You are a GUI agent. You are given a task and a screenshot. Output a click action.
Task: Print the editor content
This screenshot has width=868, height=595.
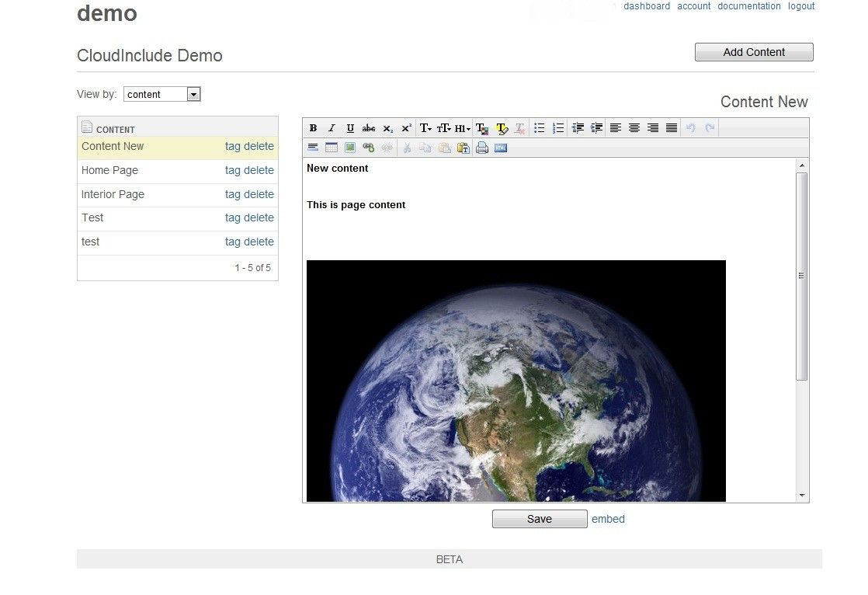tap(482, 148)
